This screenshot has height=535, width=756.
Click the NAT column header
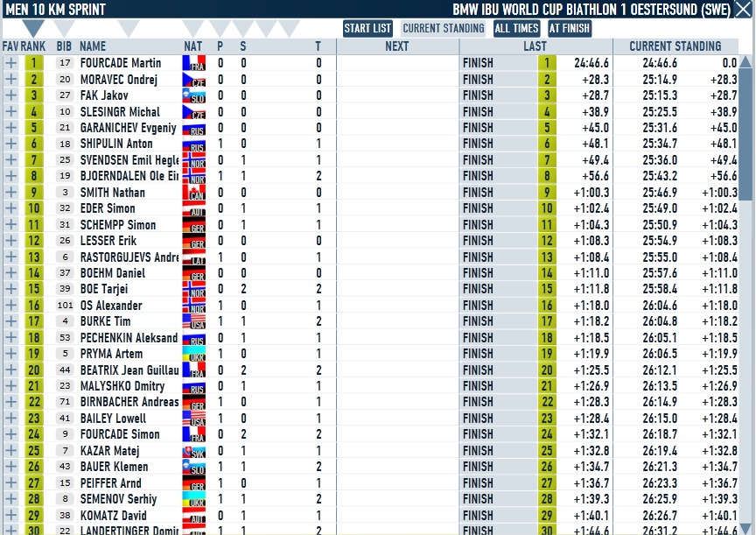point(192,46)
